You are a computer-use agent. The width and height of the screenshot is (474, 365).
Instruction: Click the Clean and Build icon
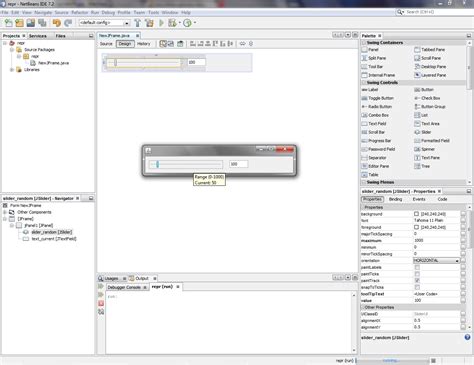[x=149, y=23]
